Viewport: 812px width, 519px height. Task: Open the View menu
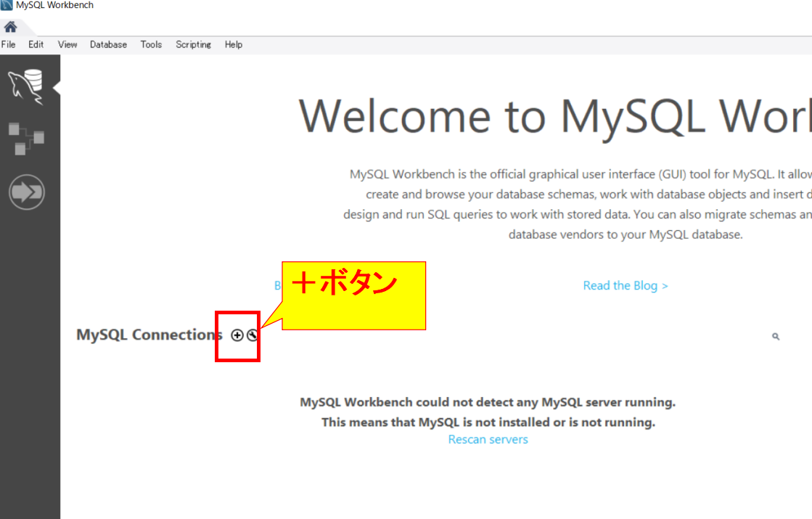click(67, 44)
